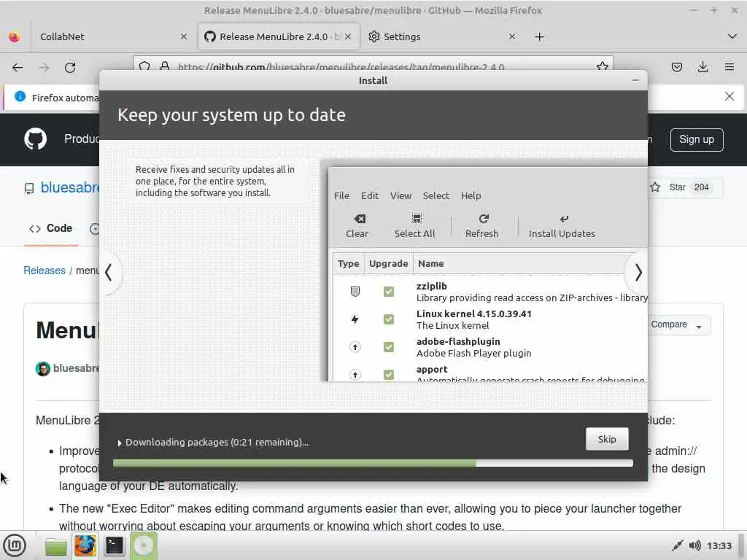Click the installer disc taskbar icon

click(x=144, y=545)
